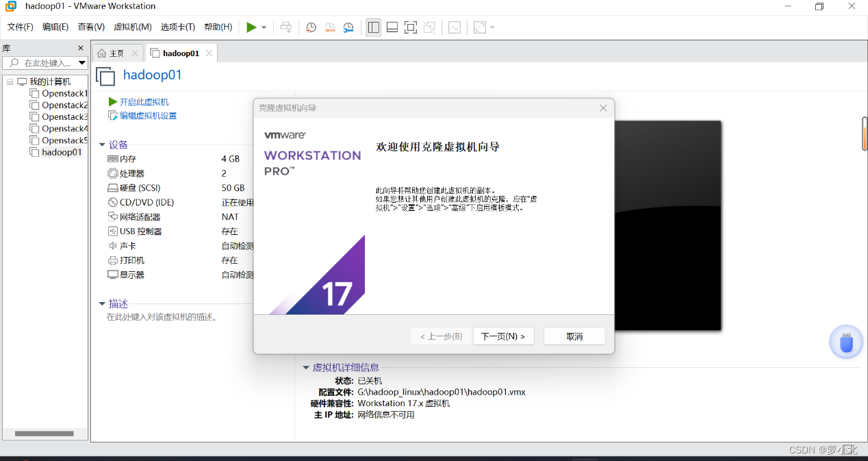Click the USB 控制器 device icon
Image resolution: width=868 pixels, height=461 pixels.
(113, 232)
